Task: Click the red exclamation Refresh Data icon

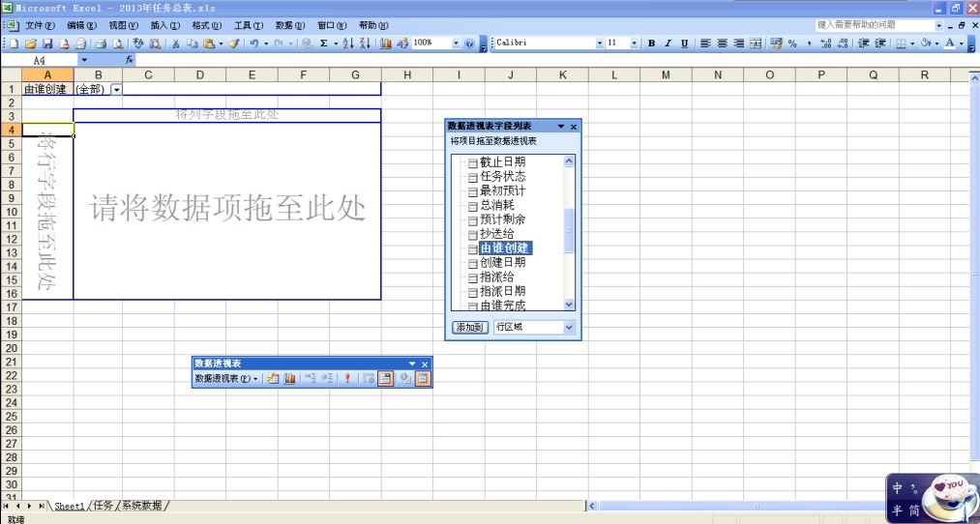Action: click(x=346, y=379)
